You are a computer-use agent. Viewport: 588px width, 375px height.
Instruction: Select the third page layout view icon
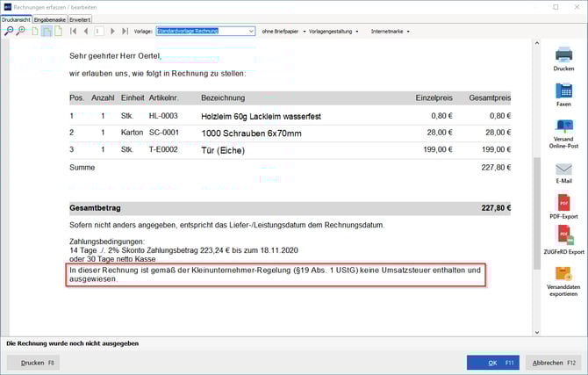[x=59, y=31]
